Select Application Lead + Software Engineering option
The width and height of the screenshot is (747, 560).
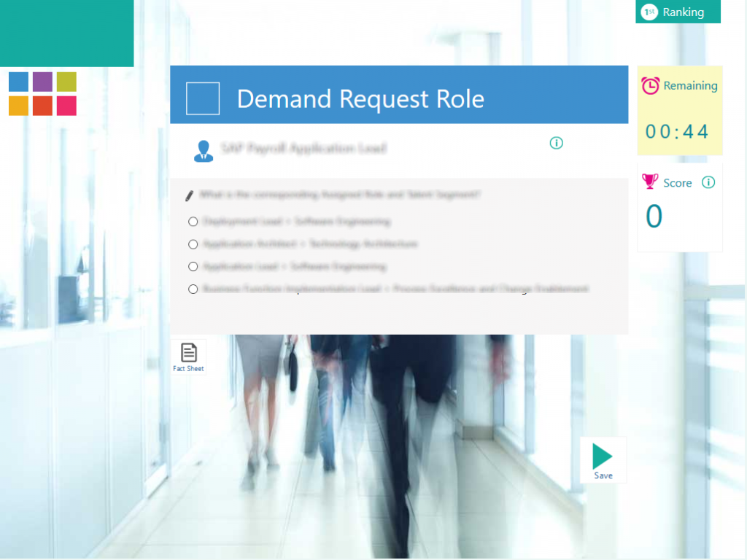coord(193,266)
